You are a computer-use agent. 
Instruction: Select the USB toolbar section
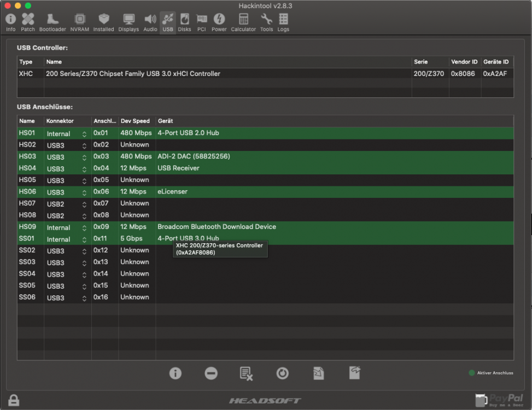[168, 22]
